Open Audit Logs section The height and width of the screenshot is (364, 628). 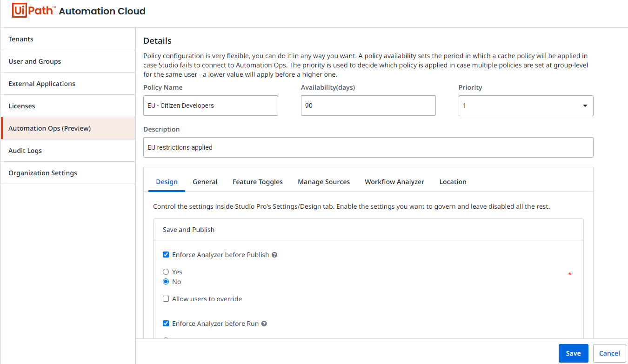click(x=68, y=151)
